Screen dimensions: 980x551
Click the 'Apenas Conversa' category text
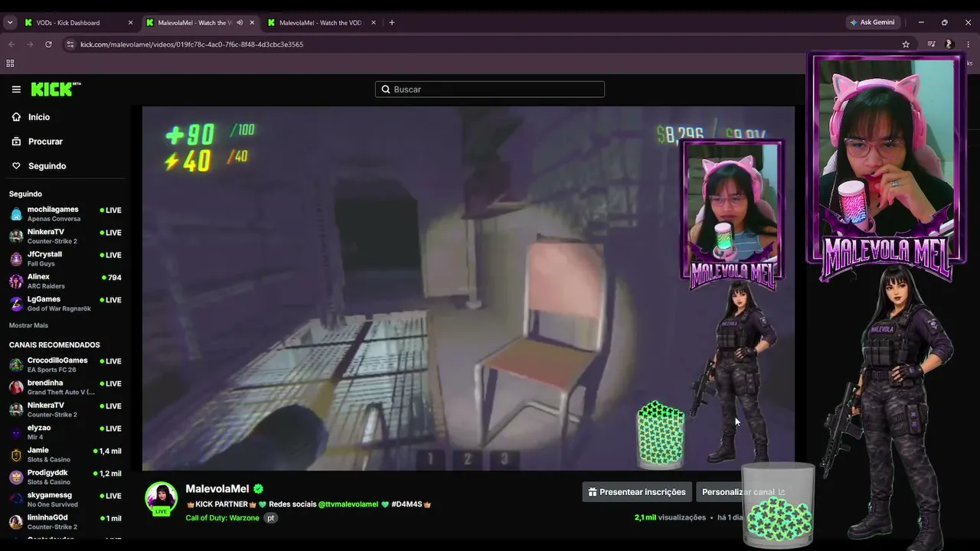pyautogui.click(x=54, y=219)
